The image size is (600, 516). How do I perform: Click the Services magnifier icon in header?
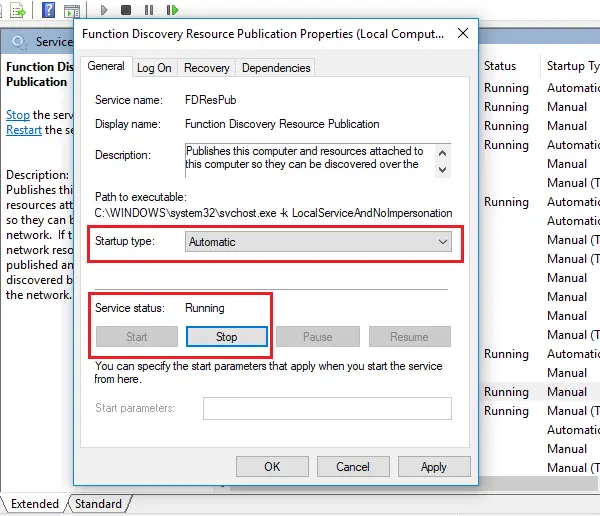[18, 41]
